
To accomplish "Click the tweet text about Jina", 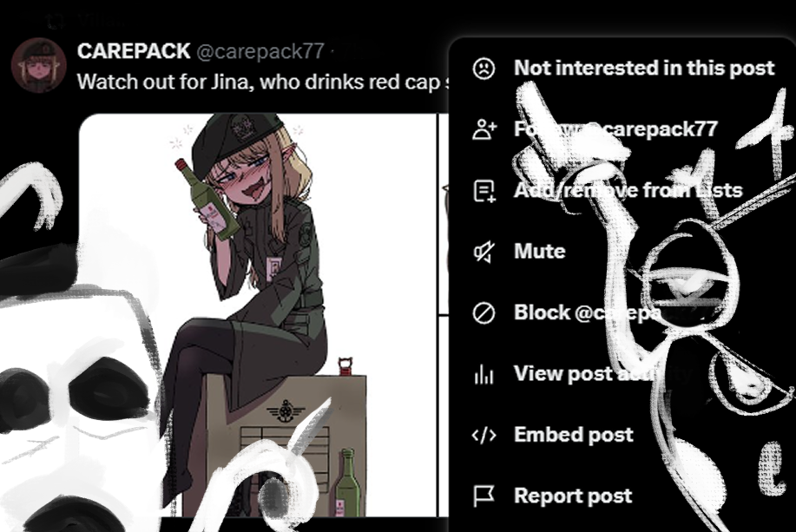I will [263, 82].
